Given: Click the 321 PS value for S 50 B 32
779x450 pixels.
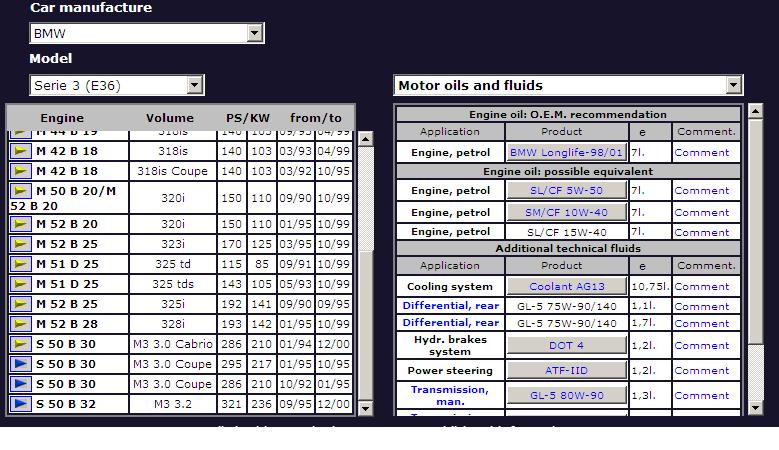Looking at the screenshot, I should pos(232,404).
